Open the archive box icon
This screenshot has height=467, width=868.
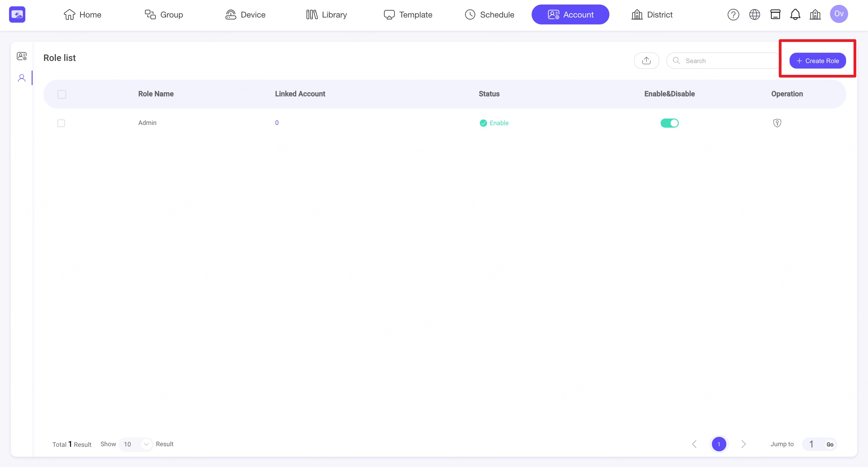coord(775,14)
